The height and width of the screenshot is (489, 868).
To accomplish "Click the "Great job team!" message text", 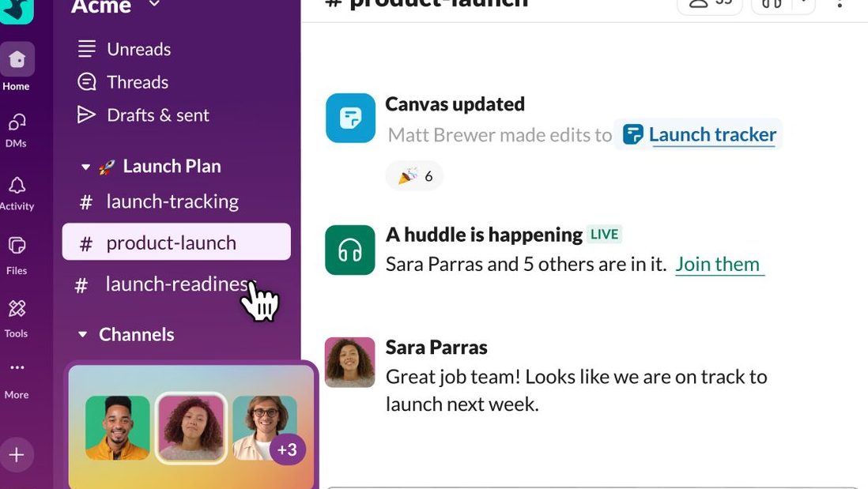I will point(576,390).
